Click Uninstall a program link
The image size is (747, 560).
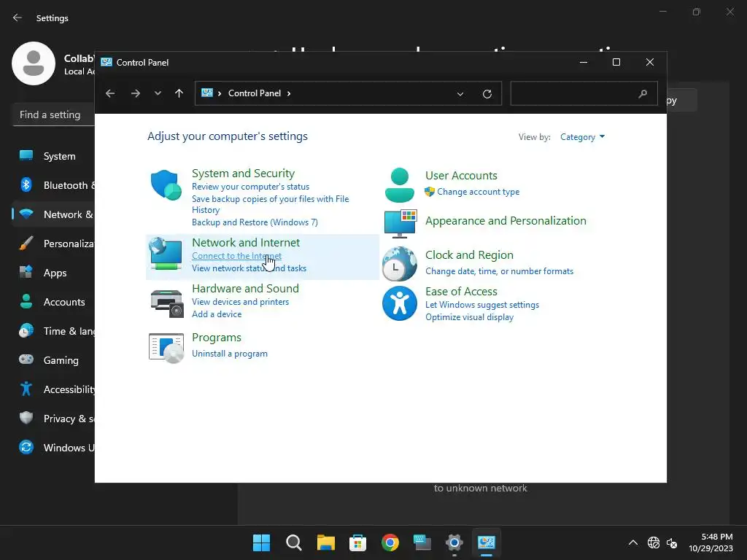tap(230, 354)
